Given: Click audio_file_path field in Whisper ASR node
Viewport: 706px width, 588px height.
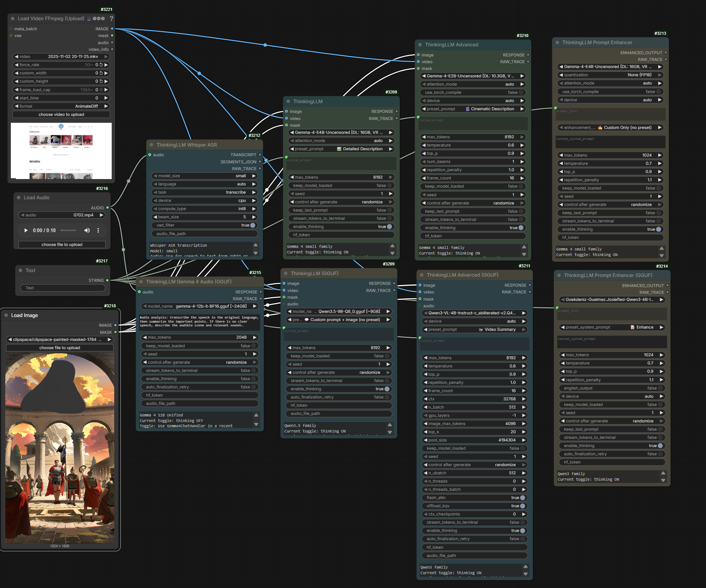Looking at the screenshot, I should 205,234.
